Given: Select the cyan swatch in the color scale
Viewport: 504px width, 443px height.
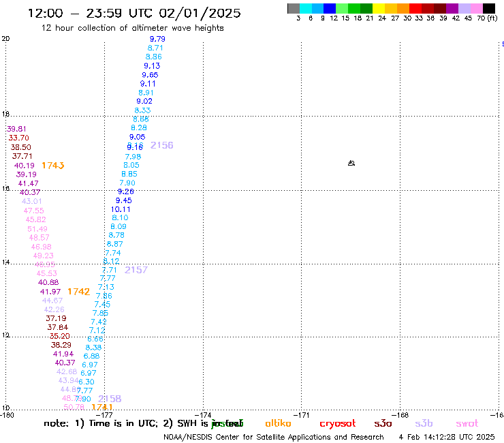Looking at the screenshot, I should click(306, 8).
